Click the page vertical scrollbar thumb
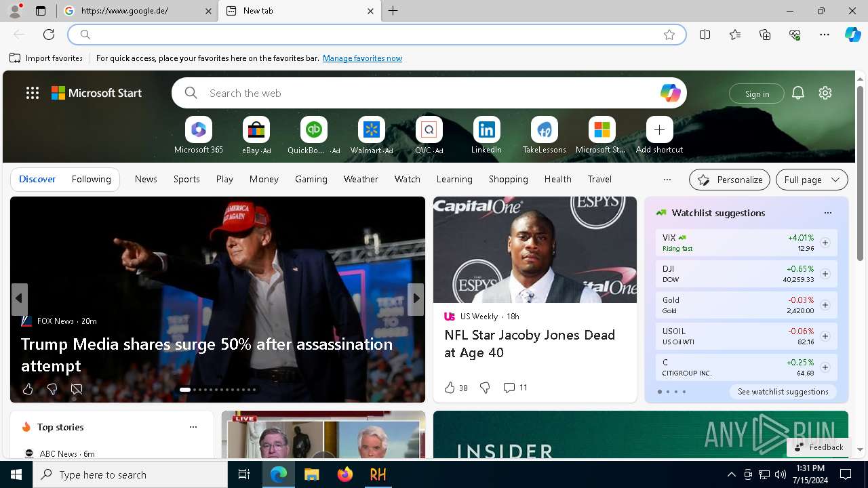Viewport: 868px width, 488px height. 860,173
